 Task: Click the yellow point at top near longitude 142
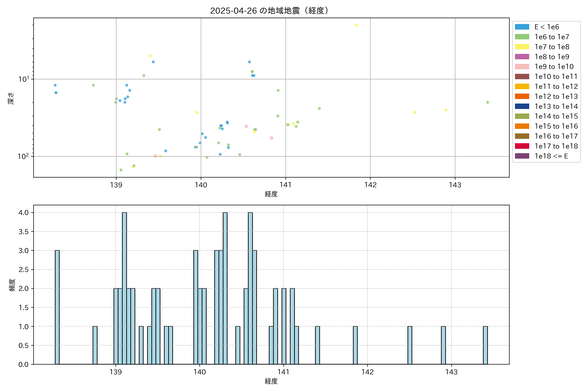(356, 25)
